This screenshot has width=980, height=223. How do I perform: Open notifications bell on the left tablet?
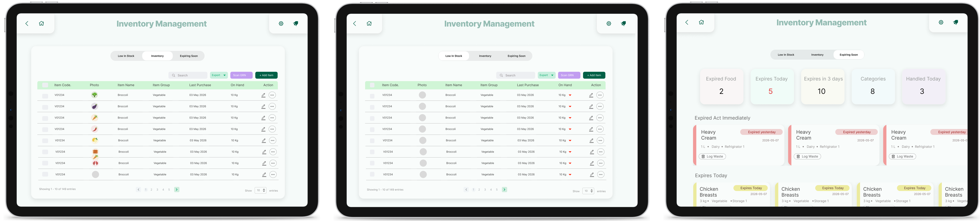click(x=296, y=24)
